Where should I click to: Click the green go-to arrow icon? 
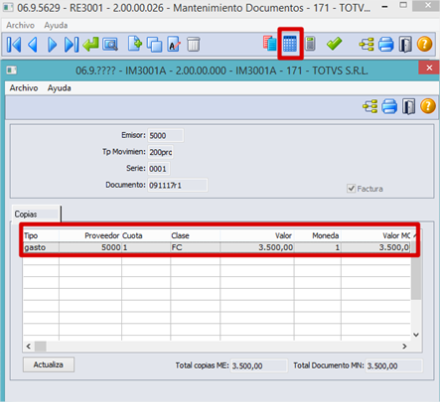click(90, 44)
